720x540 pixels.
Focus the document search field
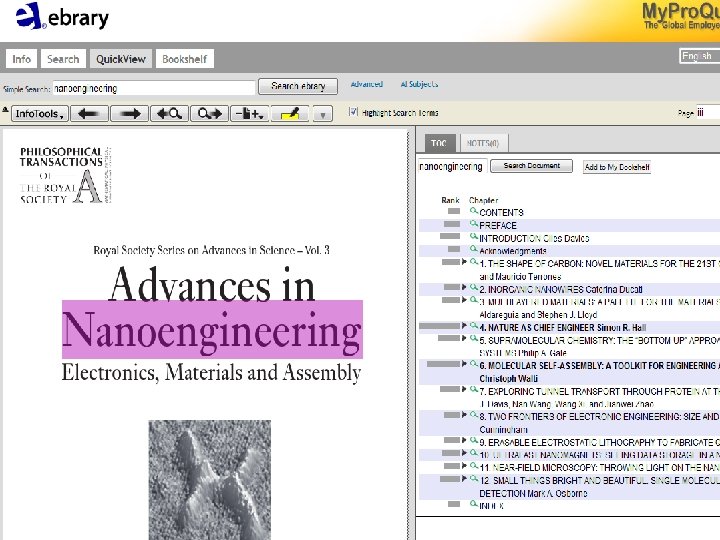[452, 166]
